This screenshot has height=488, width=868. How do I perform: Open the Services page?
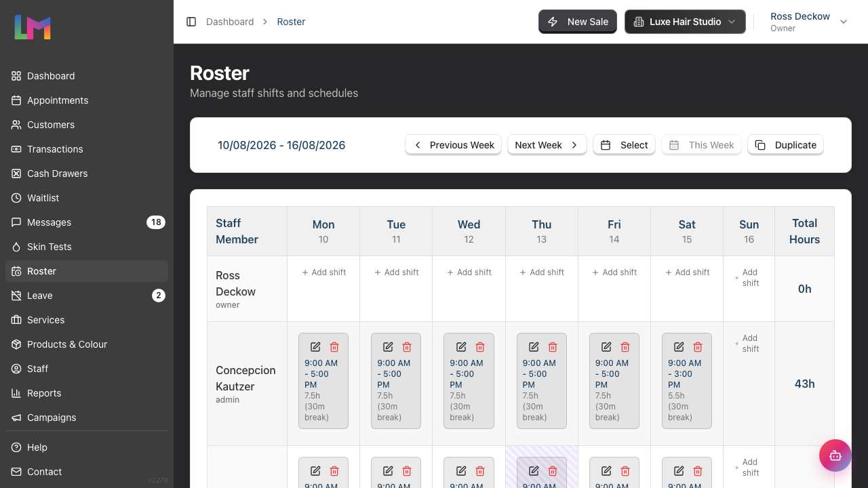coord(87,320)
